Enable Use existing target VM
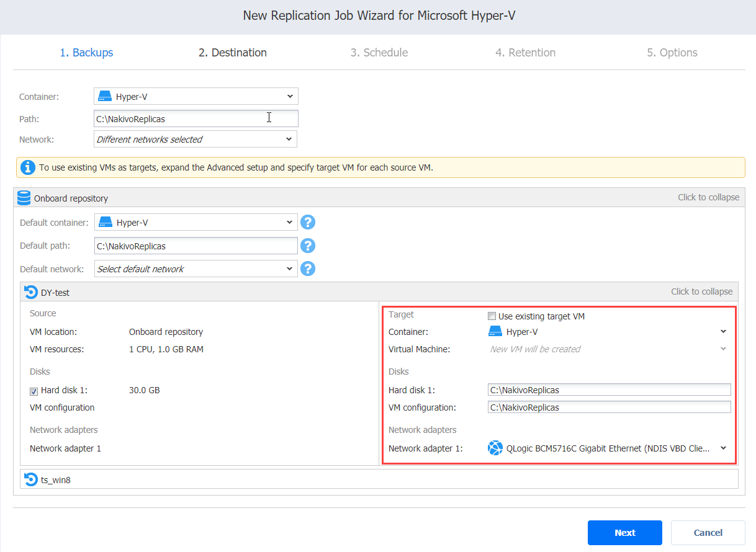 [492, 316]
